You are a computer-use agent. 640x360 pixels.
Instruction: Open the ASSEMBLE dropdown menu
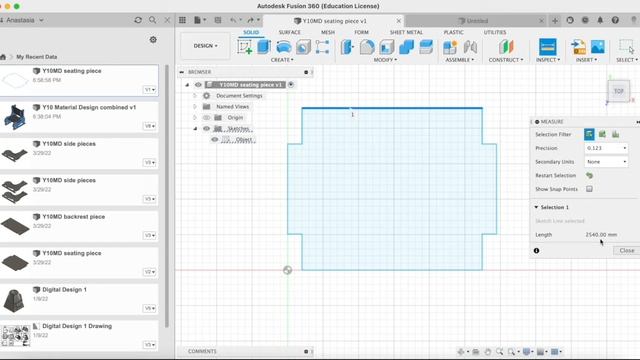click(x=460, y=60)
